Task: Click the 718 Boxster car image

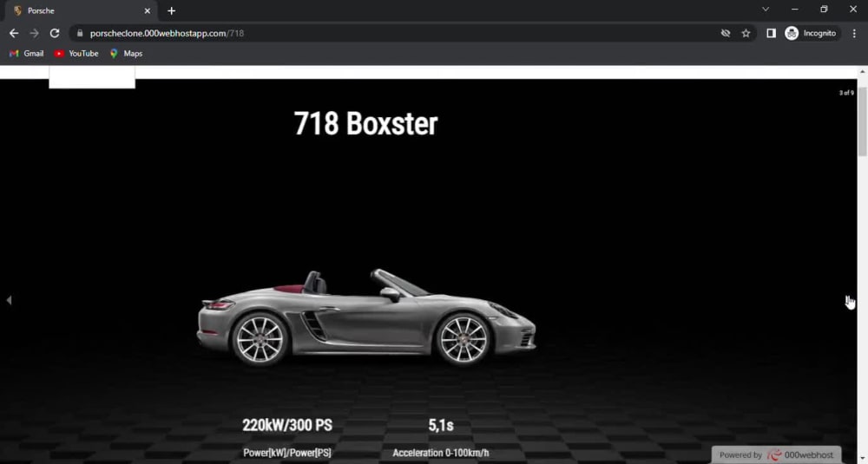Action: (366, 317)
